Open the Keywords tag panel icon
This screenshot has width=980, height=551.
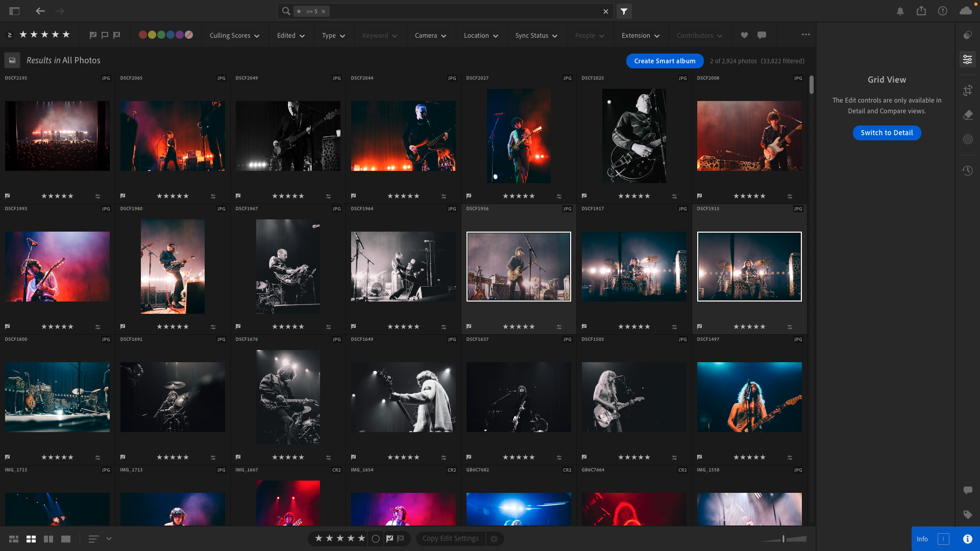click(x=967, y=514)
